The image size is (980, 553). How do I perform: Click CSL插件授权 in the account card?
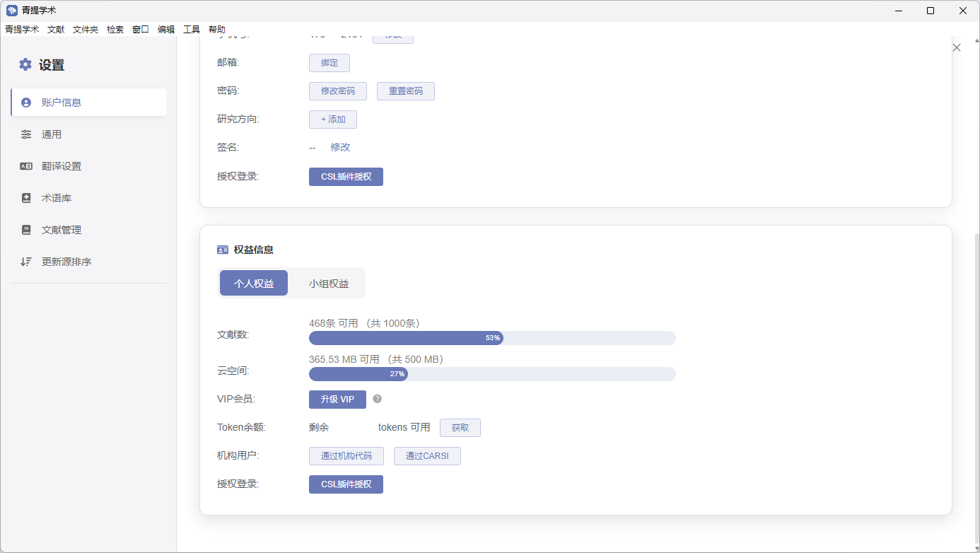click(346, 177)
